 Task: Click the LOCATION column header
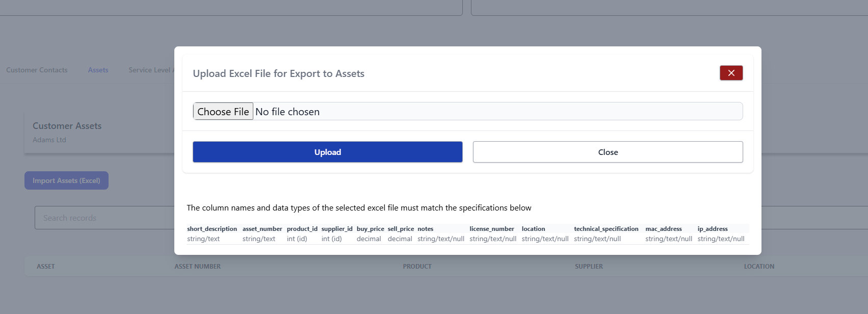(759, 266)
